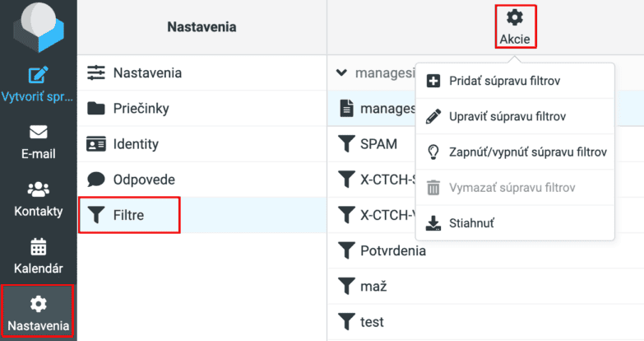Click the plus icon for Pridať súpravu filtrov
The image size is (644, 341).
433,81
